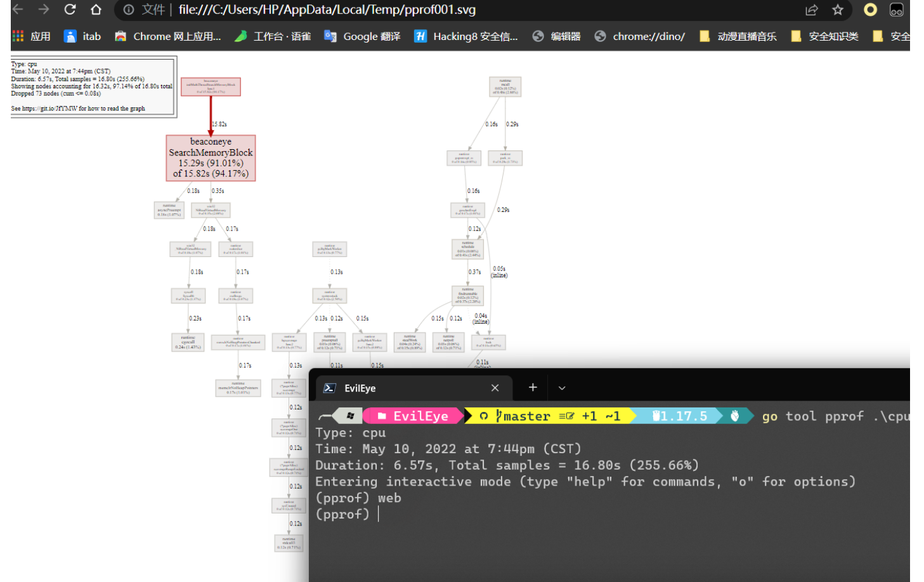Click the 0.35s edge label below SearchMemoryBlock
The width and height of the screenshot is (924, 582).
click(218, 191)
